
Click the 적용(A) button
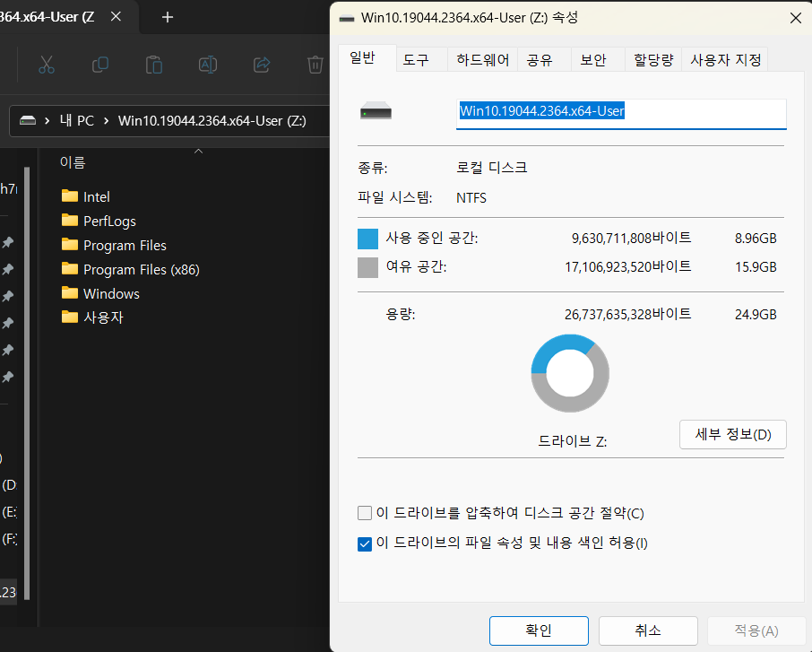(x=756, y=630)
